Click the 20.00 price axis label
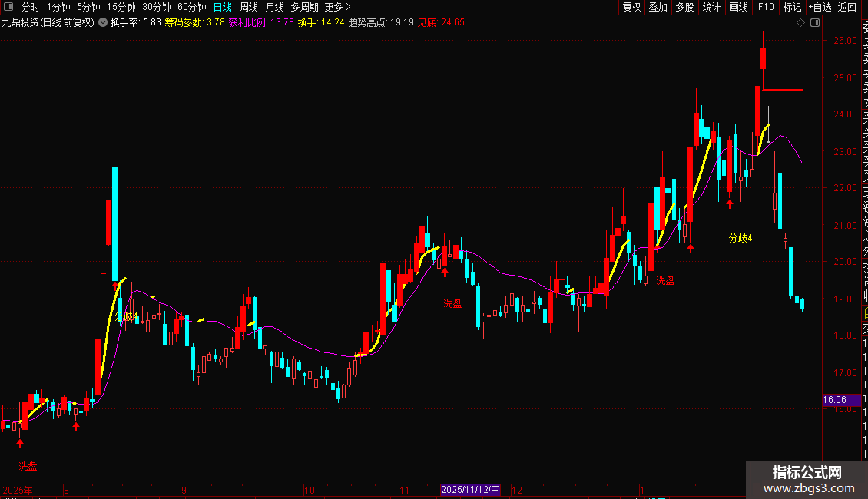This screenshot has height=499, width=868. tap(845, 262)
